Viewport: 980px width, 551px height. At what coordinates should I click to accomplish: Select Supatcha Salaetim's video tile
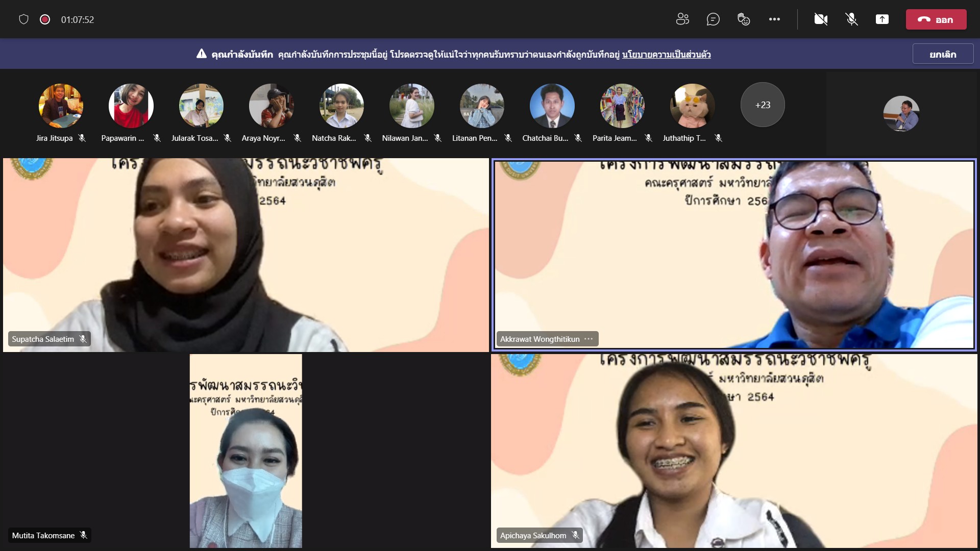tap(246, 255)
